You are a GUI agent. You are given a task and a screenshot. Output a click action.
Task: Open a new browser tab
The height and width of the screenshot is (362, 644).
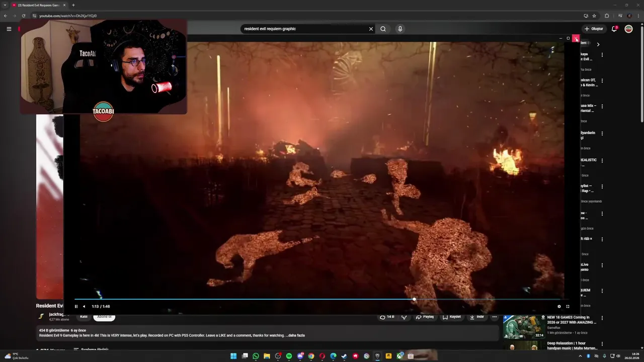coord(73,5)
